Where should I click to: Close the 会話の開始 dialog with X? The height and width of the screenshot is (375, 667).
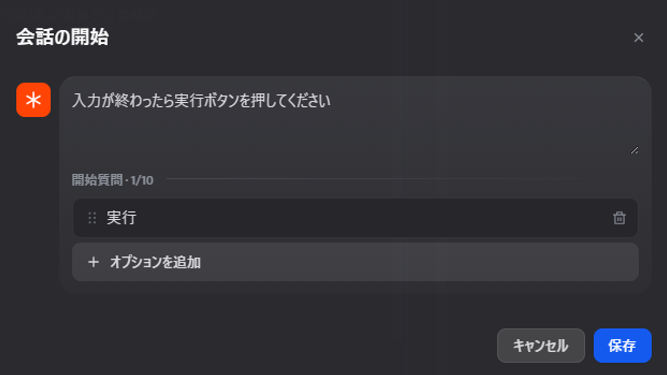pos(638,38)
